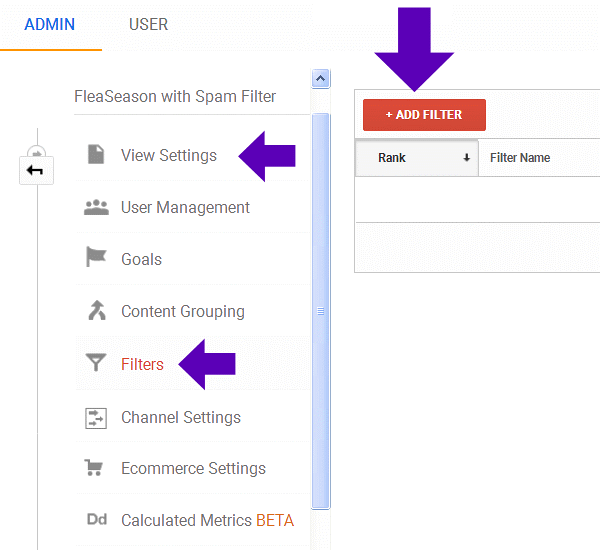Click the Ecommerce Settings cart icon
Image resolution: width=600 pixels, height=550 pixels.
click(x=96, y=468)
